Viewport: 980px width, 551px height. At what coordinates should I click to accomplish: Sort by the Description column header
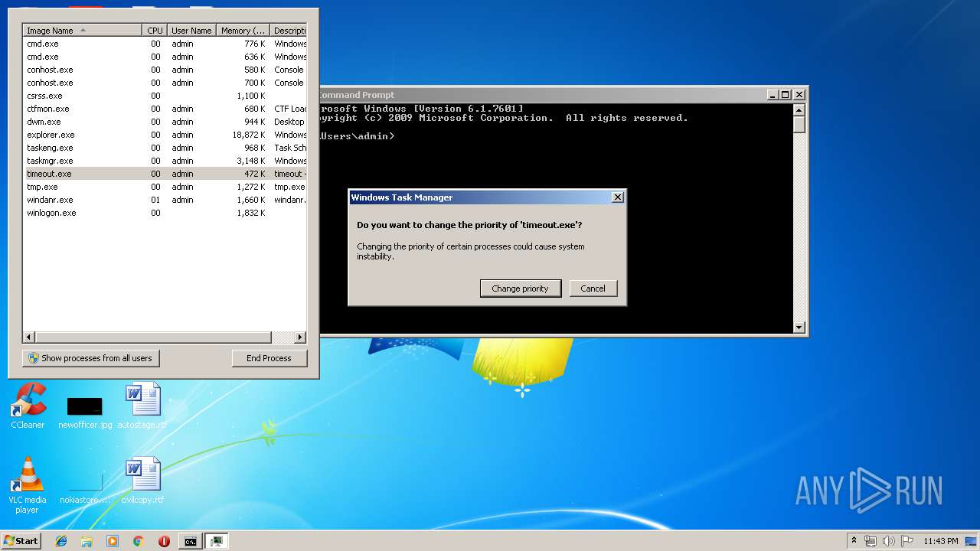coord(289,31)
